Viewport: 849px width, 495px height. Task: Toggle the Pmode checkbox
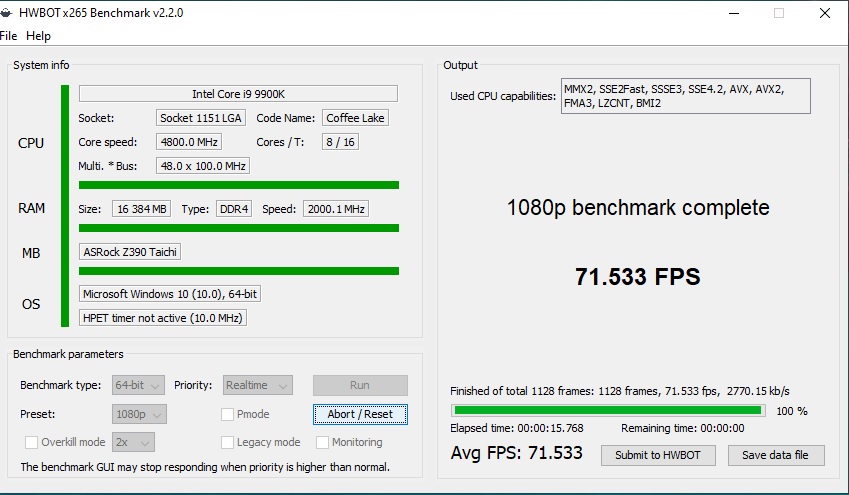pyautogui.click(x=227, y=414)
